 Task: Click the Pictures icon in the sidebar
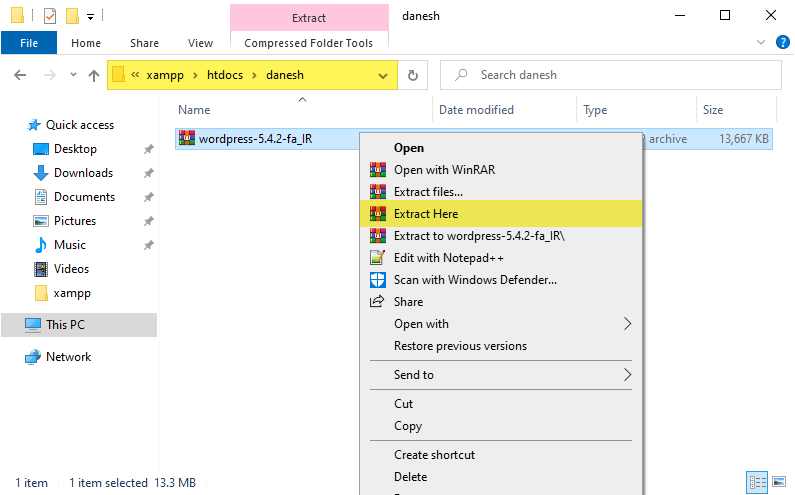point(41,221)
